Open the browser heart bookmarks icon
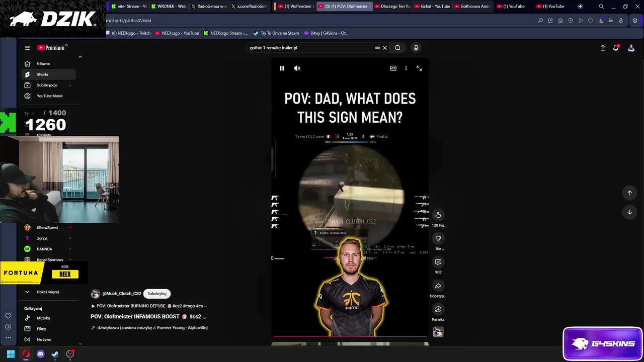Image resolution: width=644 pixels, height=362 pixels. [591, 21]
